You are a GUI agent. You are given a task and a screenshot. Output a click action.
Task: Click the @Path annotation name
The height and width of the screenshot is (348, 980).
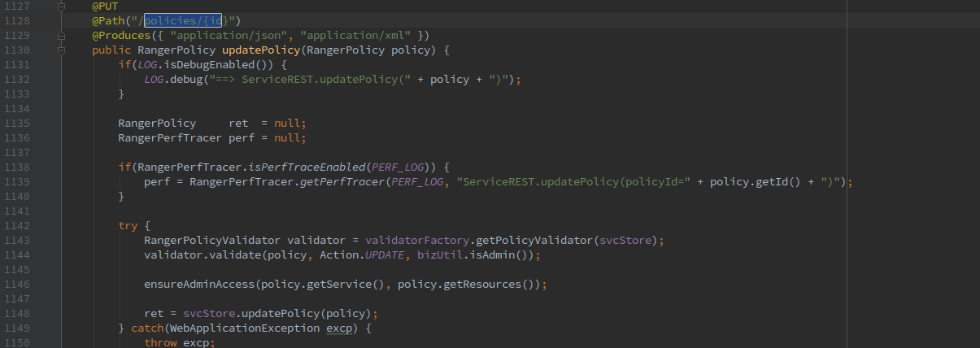(108, 21)
